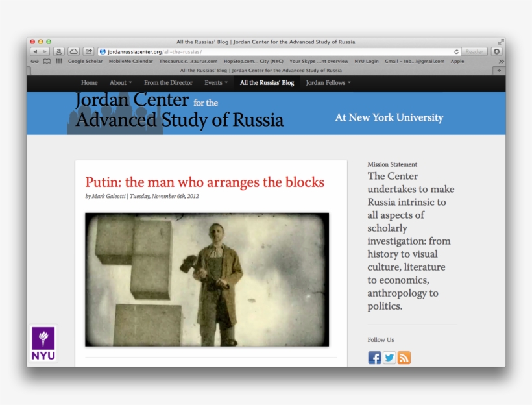Show more bookmarks overflow chevron
This screenshot has height=405, width=532.
501,62
